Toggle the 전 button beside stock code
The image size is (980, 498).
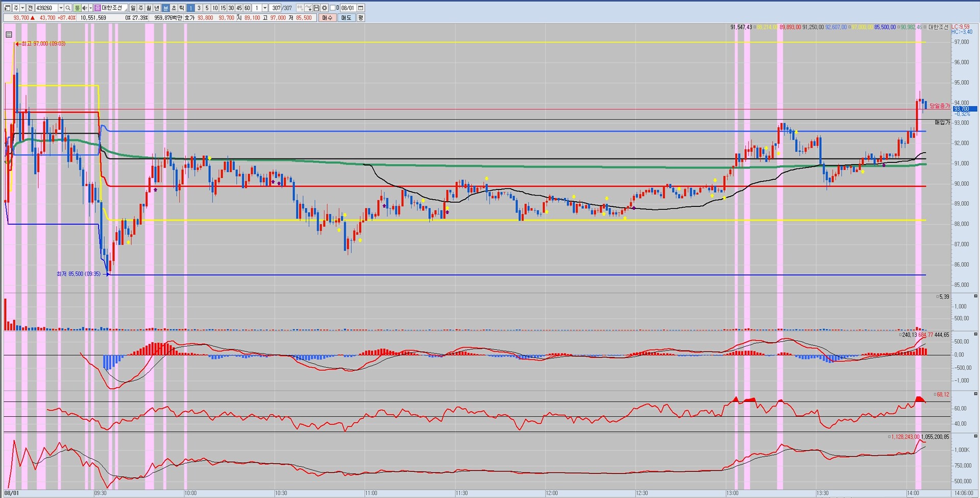click(x=30, y=8)
